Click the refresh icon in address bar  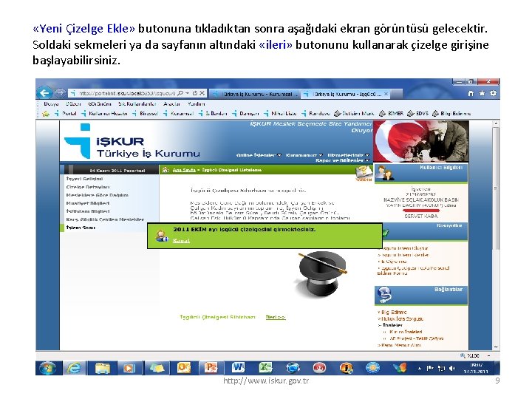195,93
